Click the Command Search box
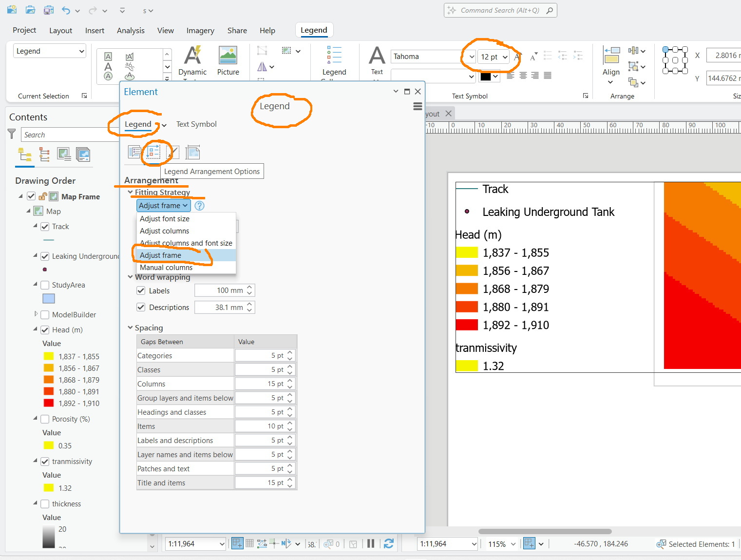741x560 pixels. 500,10
